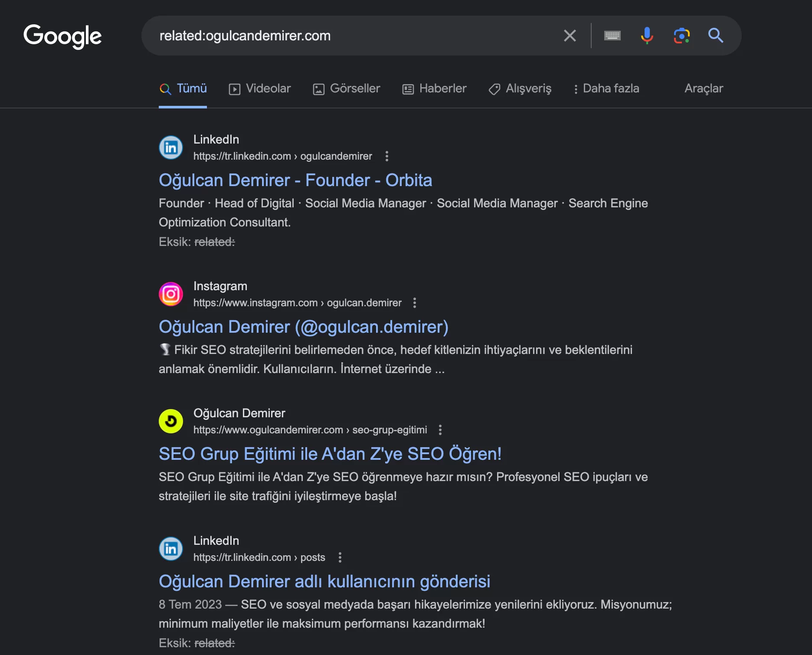812x655 pixels.
Task: Click LinkedIn favicon of Orbita result
Action: coord(171,147)
